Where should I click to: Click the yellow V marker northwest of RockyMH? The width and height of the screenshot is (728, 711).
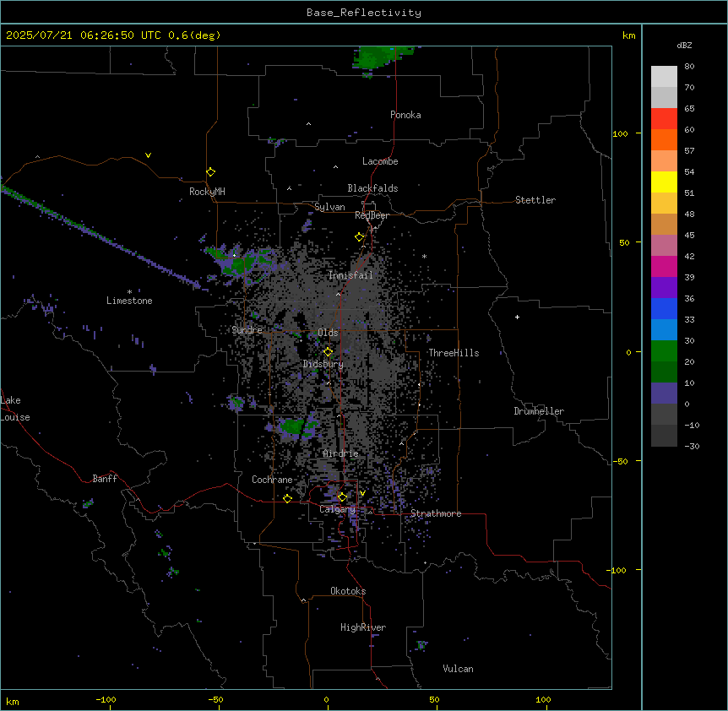[x=148, y=155]
